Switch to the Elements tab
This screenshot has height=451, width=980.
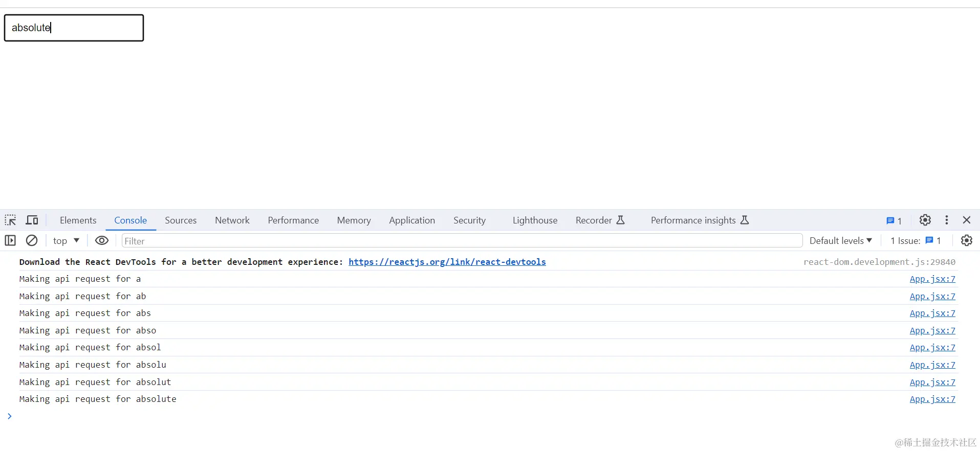78,220
